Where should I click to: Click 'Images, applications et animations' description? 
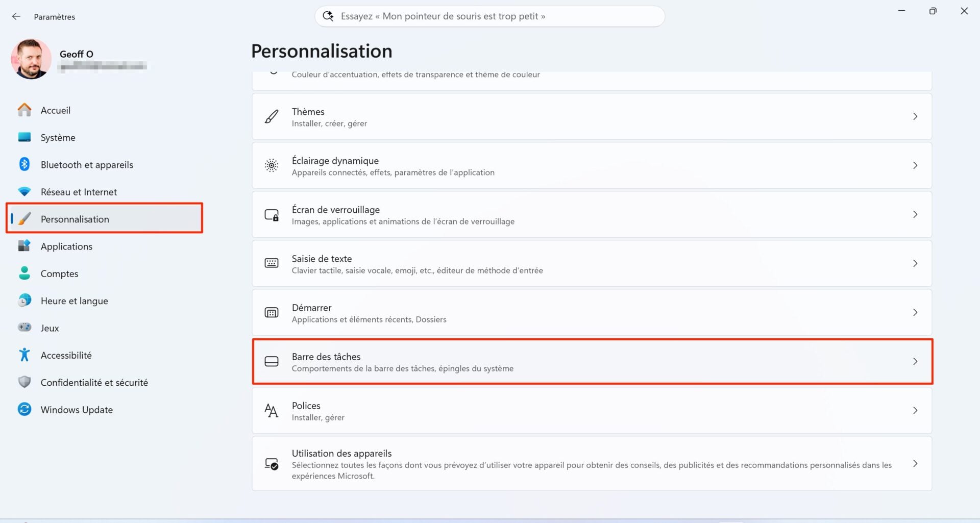(403, 221)
